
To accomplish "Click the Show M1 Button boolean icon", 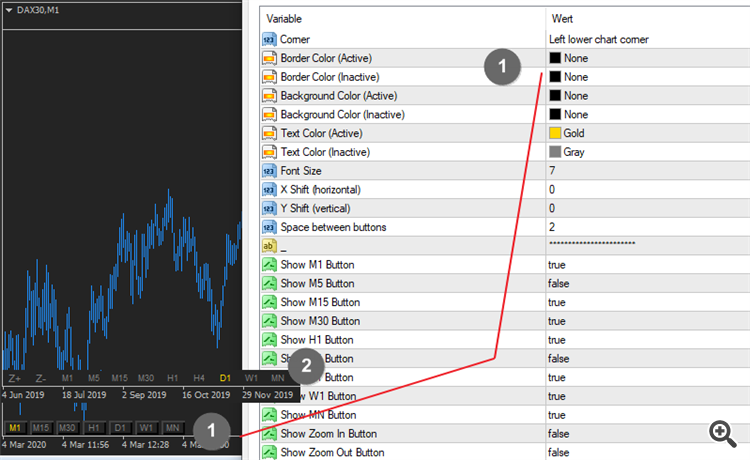I will coord(269,265).
